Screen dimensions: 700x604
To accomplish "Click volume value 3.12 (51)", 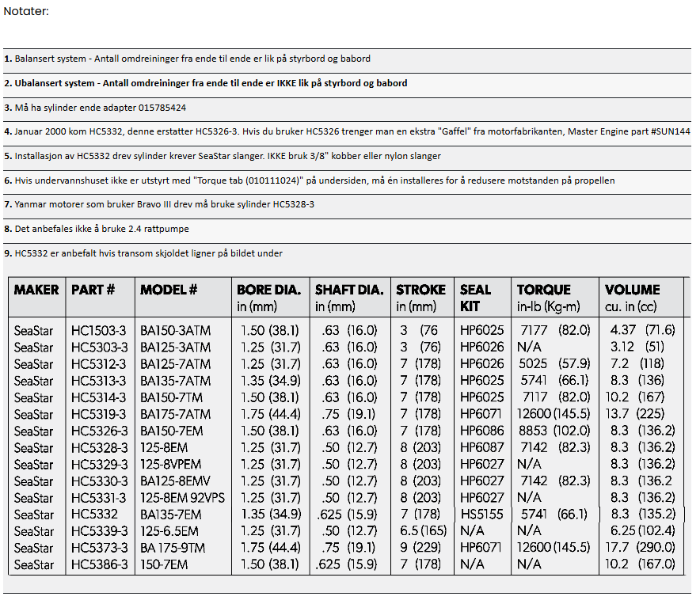I will coord(637,347).
